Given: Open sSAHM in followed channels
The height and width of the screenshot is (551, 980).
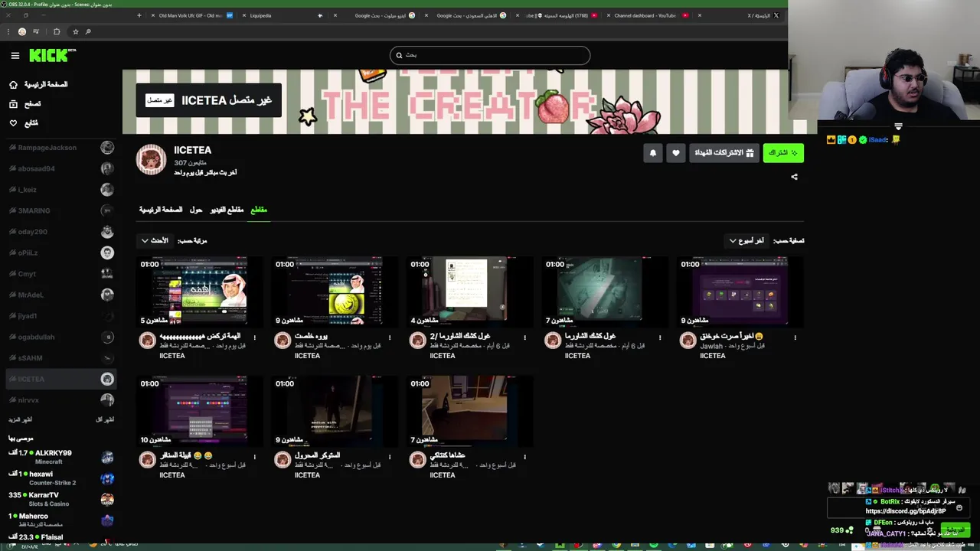Looking at the screenshot, I should point(61,358).
